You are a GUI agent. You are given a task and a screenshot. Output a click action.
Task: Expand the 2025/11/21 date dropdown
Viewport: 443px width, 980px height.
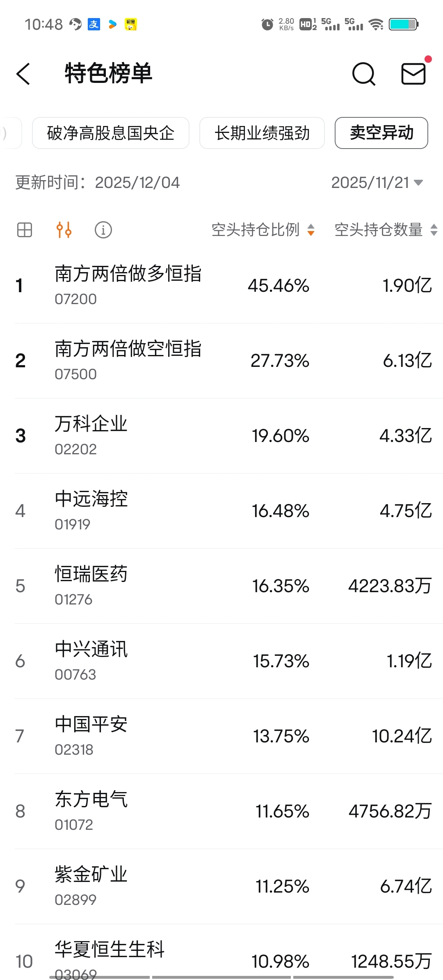click(377, 183)
